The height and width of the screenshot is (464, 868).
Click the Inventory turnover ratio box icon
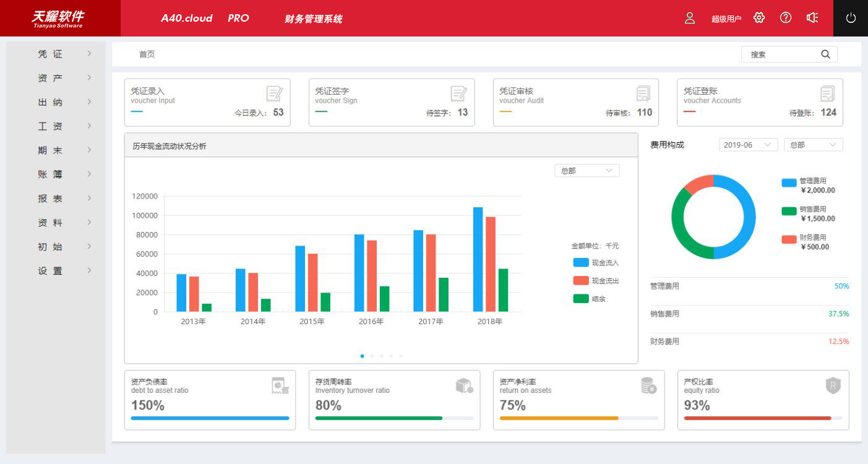click(464, 386)
